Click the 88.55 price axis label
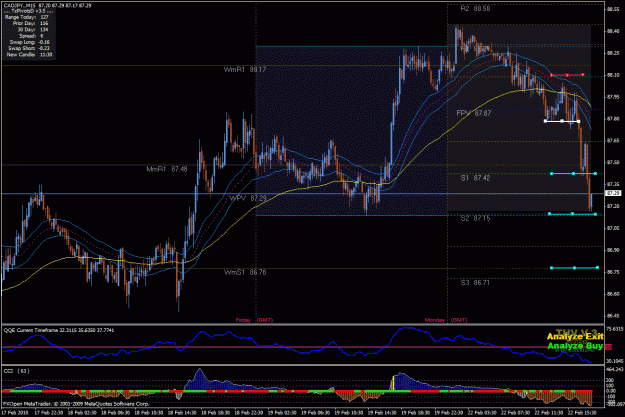The height and width of the screenshot is (417, 625). [613, 9]
